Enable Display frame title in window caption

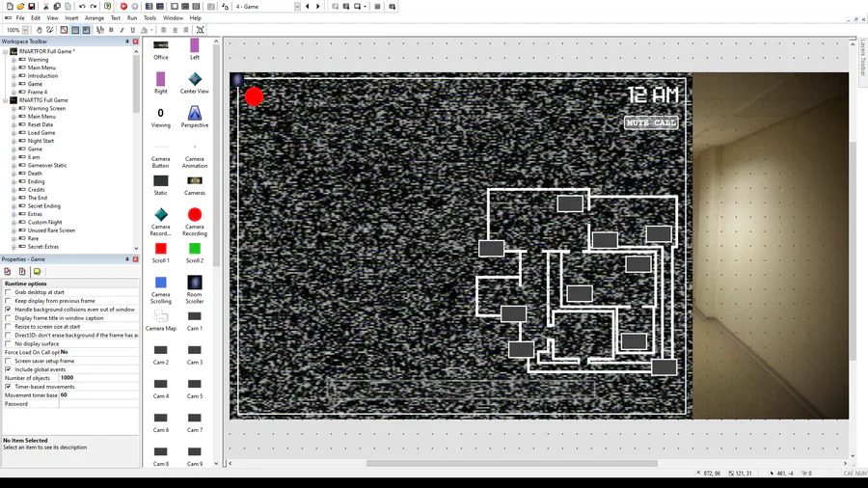(x=8, y=318)
